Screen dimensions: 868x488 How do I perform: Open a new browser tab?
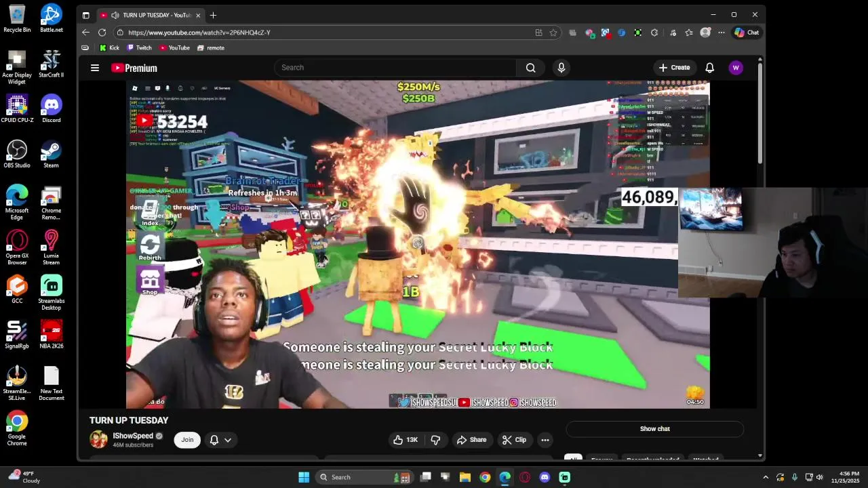(x=213, y=15)
